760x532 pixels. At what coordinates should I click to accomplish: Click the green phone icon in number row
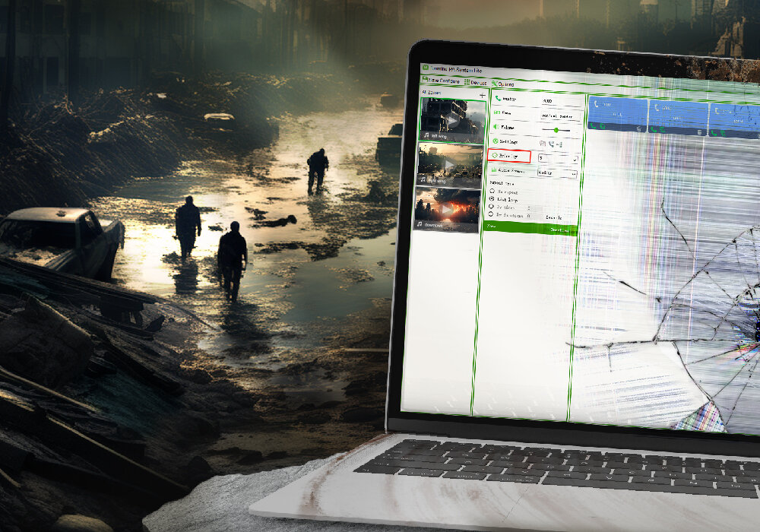tap(498, 98)
